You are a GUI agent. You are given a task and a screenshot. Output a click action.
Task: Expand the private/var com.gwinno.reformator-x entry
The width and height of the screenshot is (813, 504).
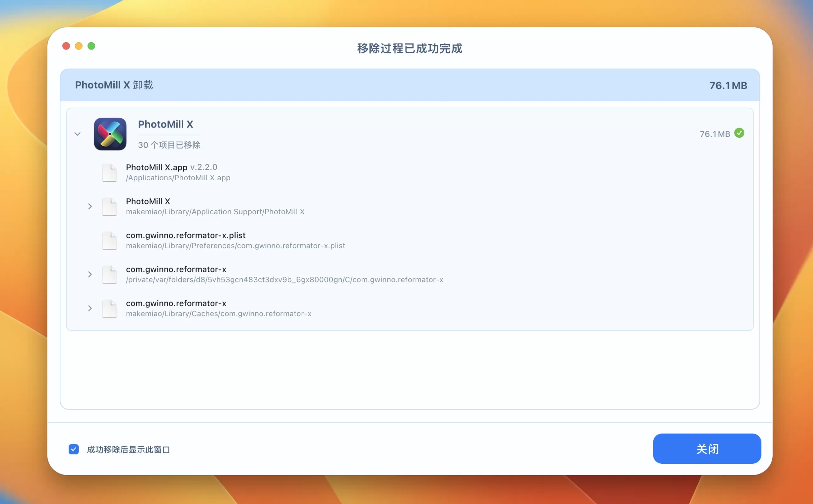pos(90,274)
